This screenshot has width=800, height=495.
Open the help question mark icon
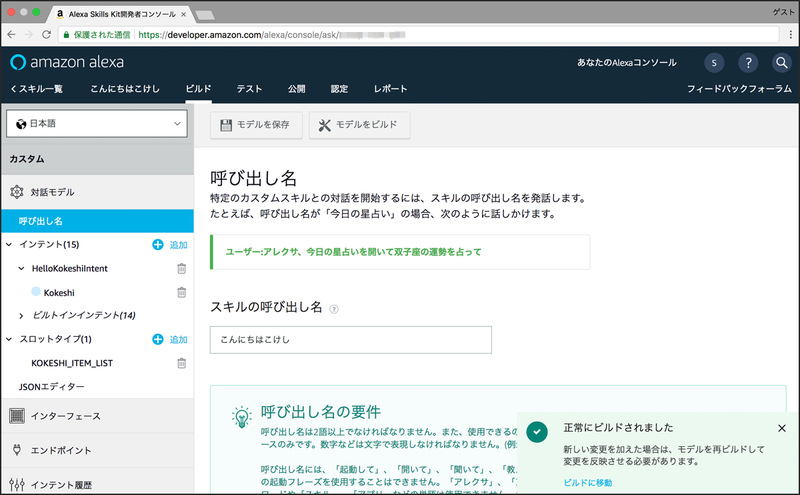pyautogui.click(x=748, y=63)
